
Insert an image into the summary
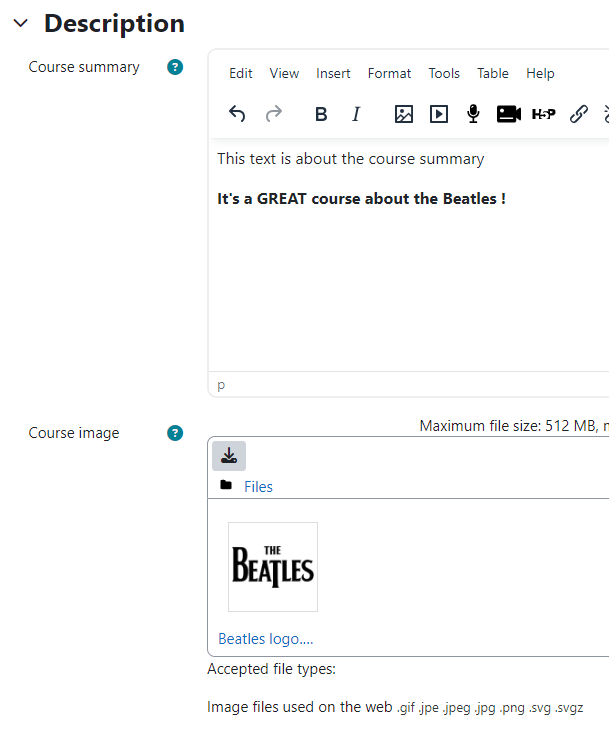click(x=404, y=114)
